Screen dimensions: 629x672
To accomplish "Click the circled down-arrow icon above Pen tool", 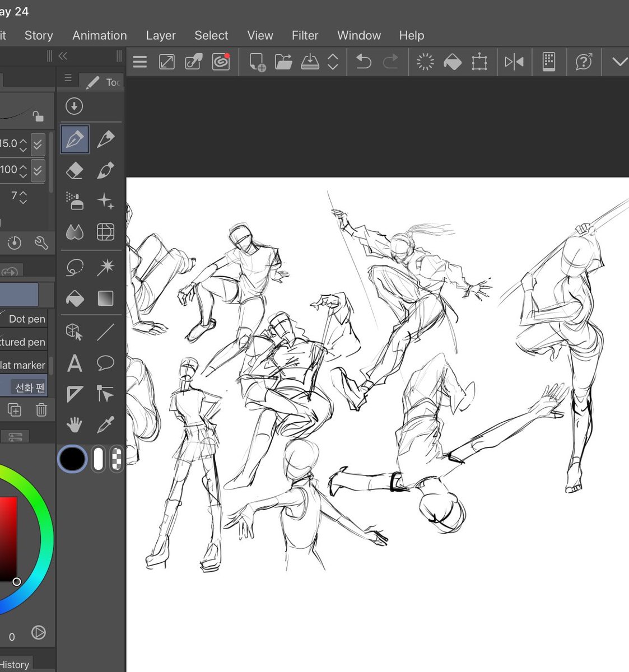I will (74, 106).
